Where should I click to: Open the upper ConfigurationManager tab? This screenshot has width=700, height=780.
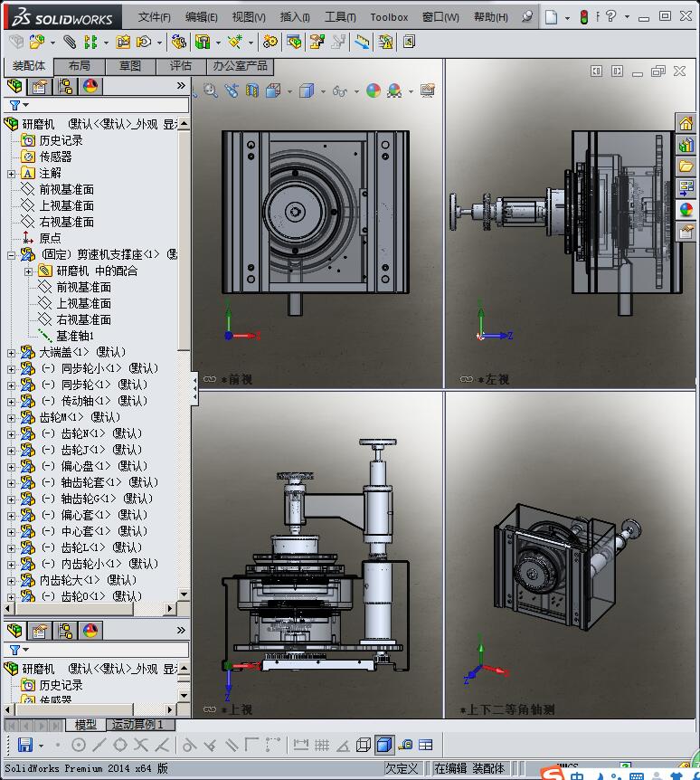click(x=65, y=87)
